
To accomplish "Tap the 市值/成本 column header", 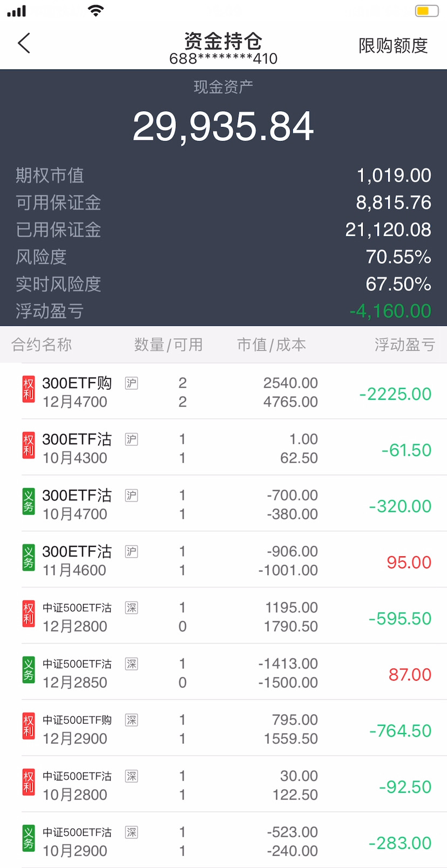I will (272, 344).
